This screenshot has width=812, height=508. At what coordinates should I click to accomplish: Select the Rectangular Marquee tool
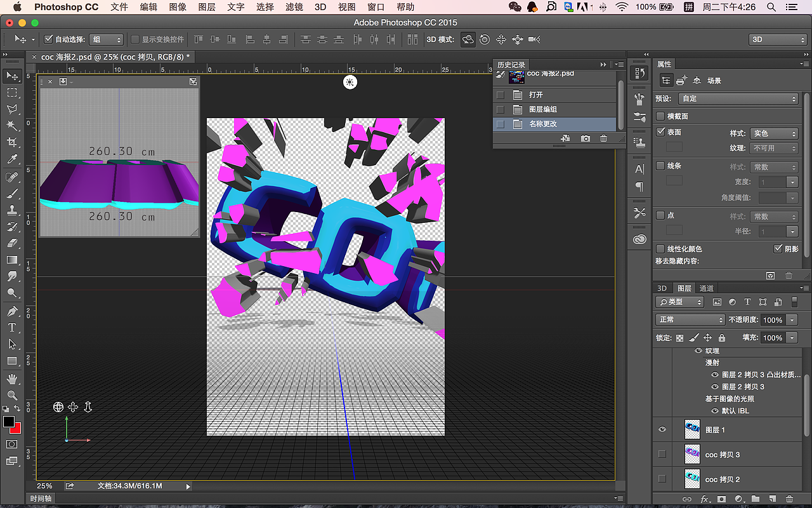click(x=12, y=93)
